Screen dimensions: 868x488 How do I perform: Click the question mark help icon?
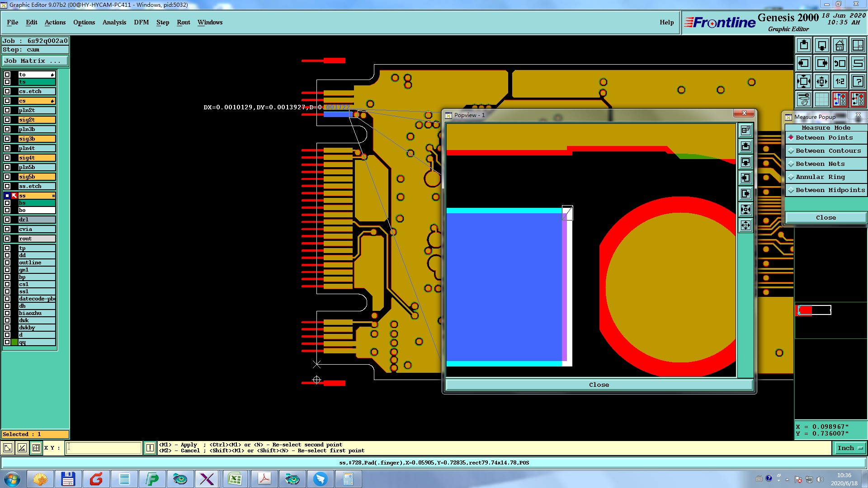pos(858,81)
